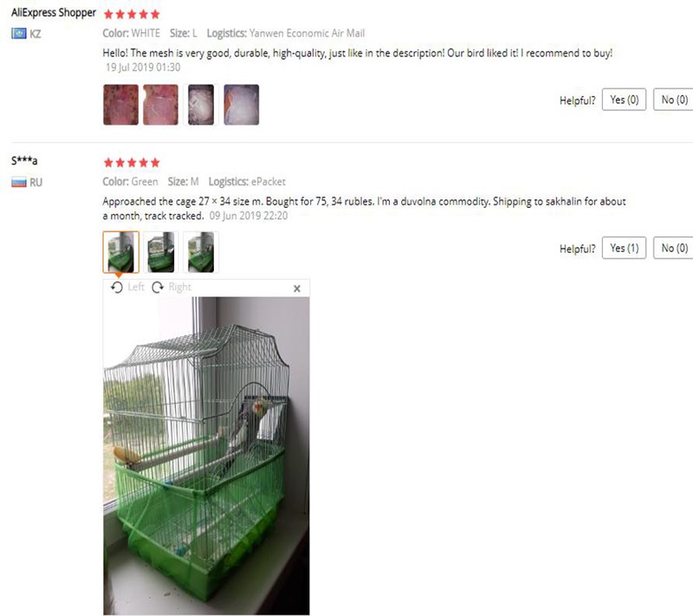693x616 pixels.
Task: Click the S***a reviewer name
Action: [x=24, y=160]
